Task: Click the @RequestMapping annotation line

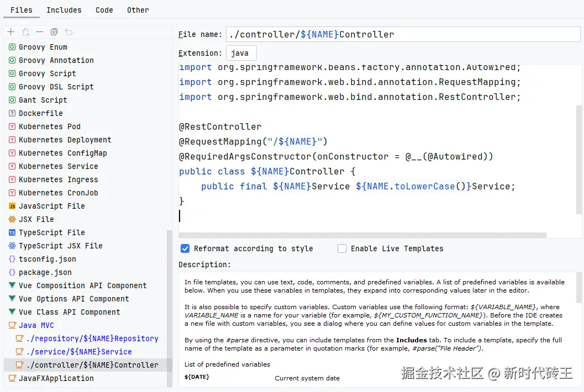Action: tap(253, 141)
